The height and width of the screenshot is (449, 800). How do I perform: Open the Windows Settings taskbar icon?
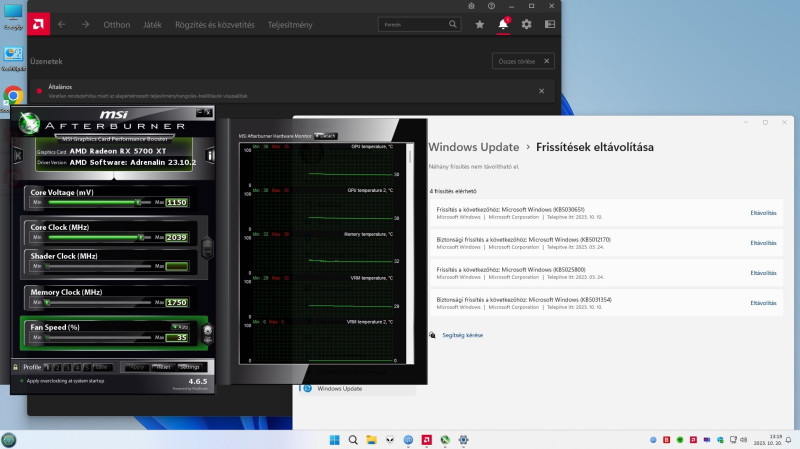(463, 440)
